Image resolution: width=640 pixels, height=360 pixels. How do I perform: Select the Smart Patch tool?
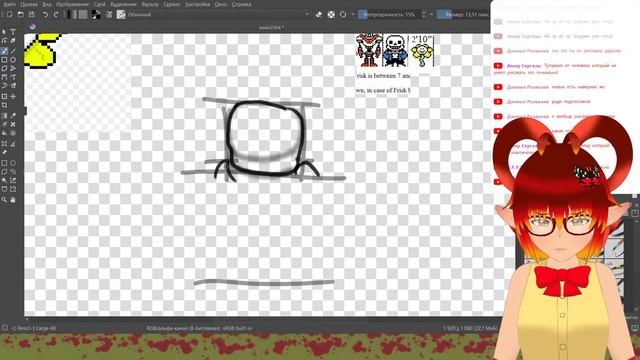13,124
